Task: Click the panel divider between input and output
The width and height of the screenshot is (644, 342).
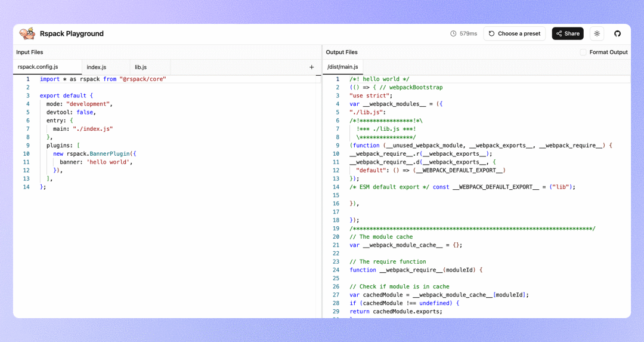Action: [322, 181]
